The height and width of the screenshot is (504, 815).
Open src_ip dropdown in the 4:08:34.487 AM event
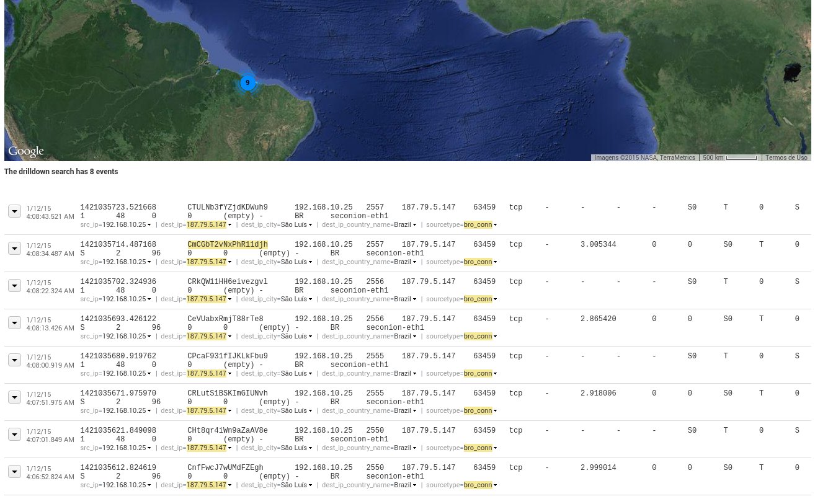pos(149,262)
